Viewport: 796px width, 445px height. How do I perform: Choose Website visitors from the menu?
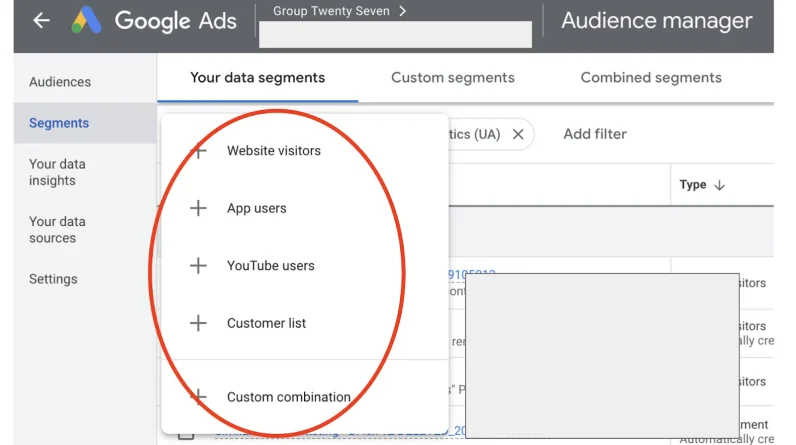pos(305,151)
